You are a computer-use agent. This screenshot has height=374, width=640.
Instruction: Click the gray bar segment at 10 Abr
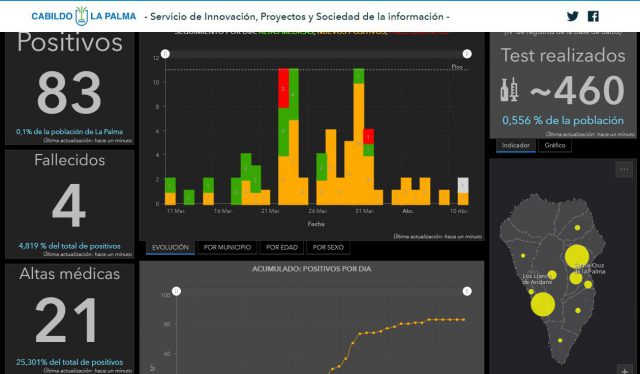(463, 185)
